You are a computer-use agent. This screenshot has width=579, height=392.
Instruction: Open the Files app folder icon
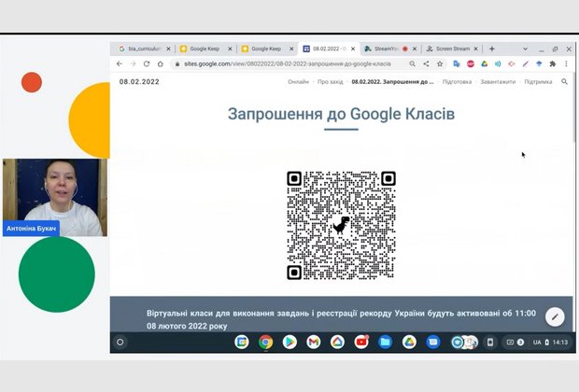point(386,343)
